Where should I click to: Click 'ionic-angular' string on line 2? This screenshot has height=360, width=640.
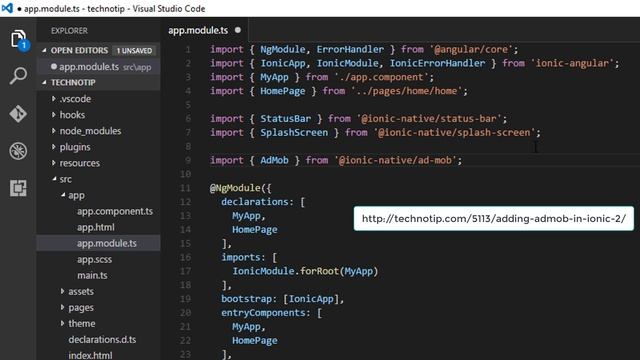pos(572,63)
